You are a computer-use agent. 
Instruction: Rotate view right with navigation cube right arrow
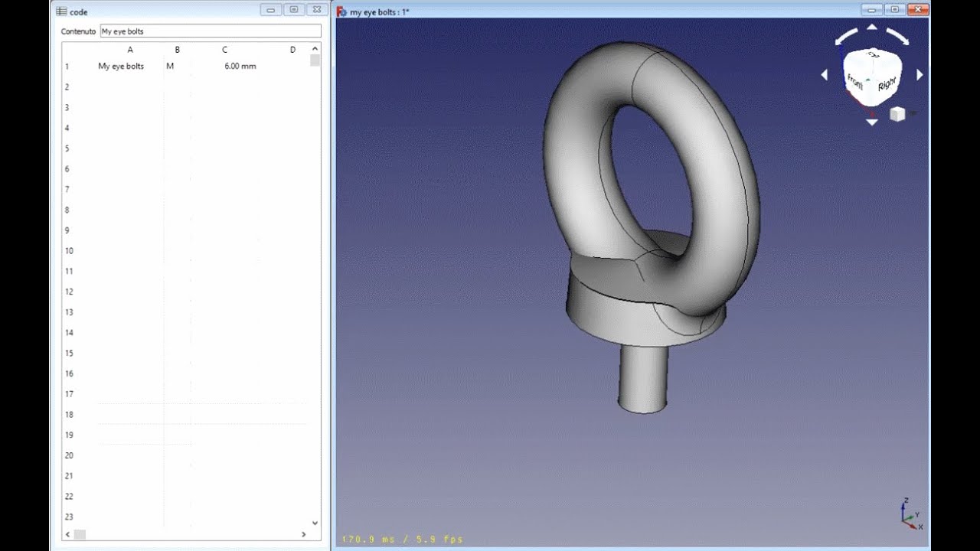(x=920, y=75)
